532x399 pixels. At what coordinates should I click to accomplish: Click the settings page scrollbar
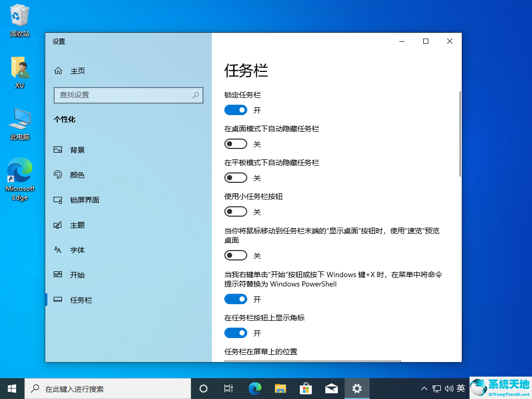pos(460,132)
